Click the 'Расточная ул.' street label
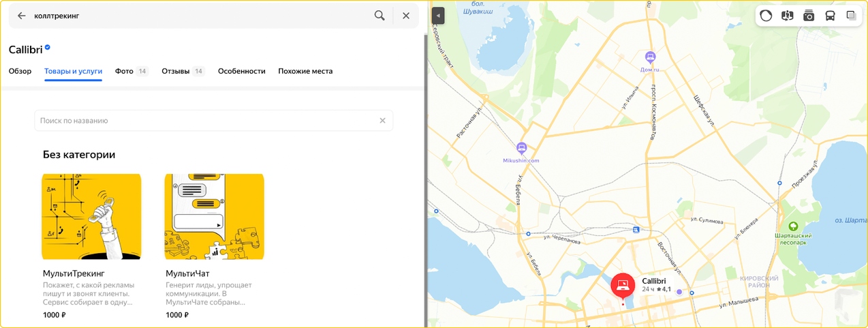This screenshot has width=868, height=328. pyautogui.click(x=469, y=121)
